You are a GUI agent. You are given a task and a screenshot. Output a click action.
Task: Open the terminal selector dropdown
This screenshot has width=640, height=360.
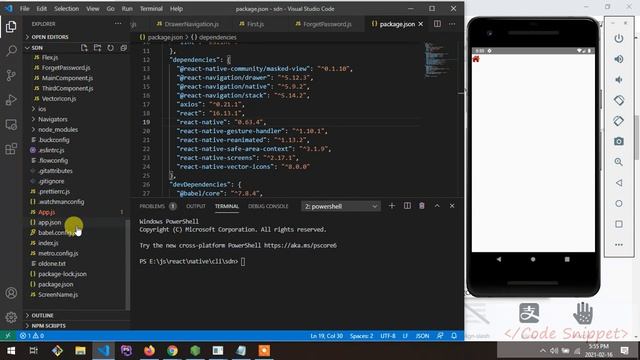point(340,206)
